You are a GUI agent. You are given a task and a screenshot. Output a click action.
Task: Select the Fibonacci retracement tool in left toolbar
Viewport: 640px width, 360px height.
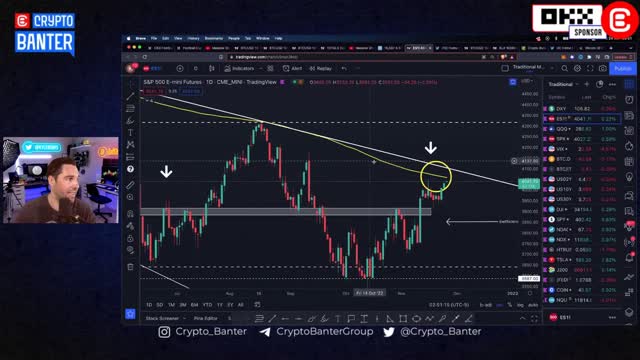pyautogui.click(x=130, y=108)
